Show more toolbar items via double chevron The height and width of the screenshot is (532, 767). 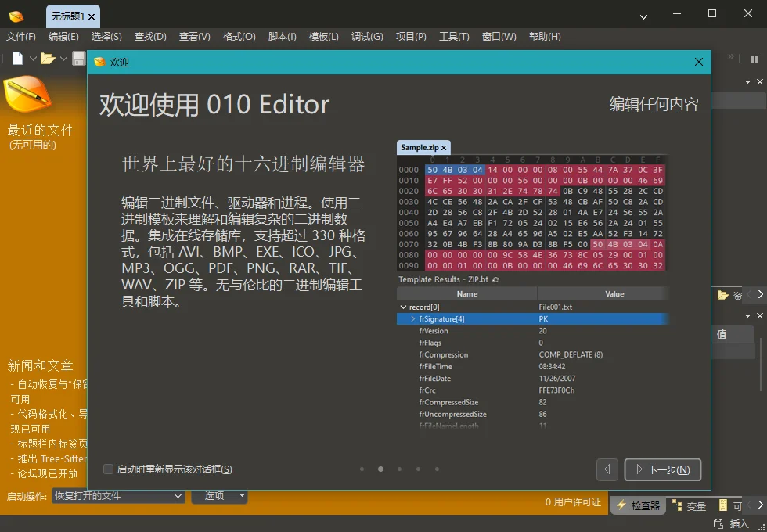[731, 56]
